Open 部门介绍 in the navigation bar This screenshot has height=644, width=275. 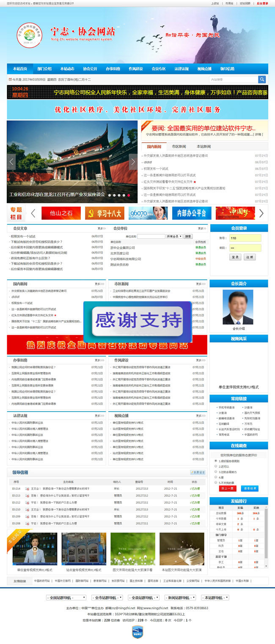[44, 68]
